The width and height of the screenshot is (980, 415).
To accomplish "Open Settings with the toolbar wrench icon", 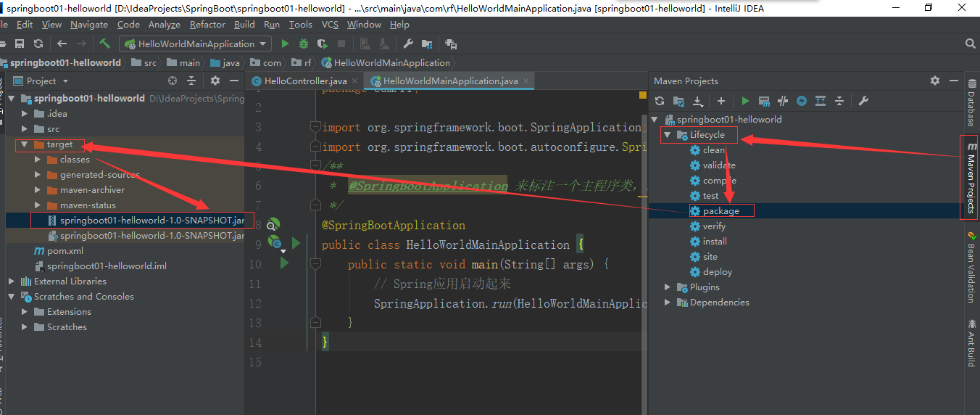I will [408, 44].
